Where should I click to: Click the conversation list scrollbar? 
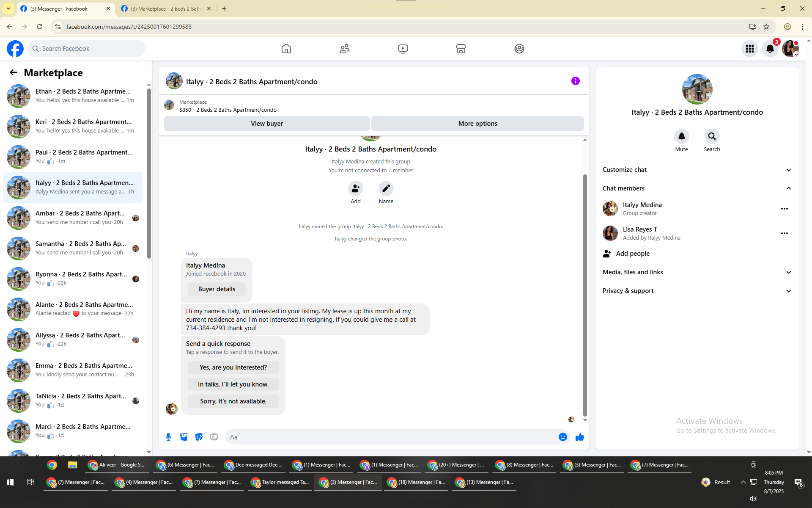(149, 174)
